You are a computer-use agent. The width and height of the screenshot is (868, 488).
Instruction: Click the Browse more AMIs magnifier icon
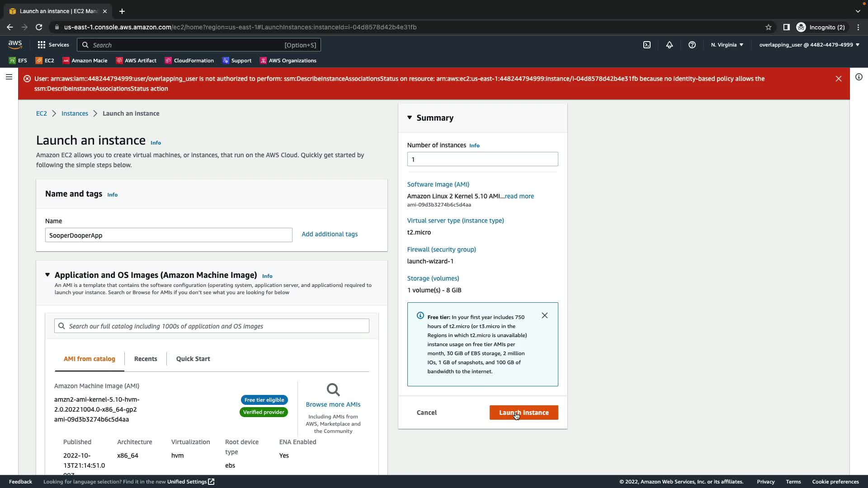pos(333,389)
